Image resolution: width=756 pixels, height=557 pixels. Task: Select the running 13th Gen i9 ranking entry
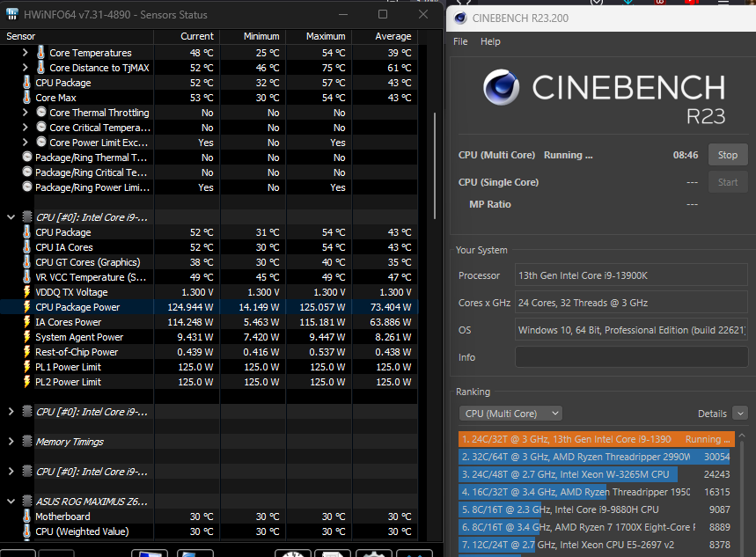click(597, 439)
